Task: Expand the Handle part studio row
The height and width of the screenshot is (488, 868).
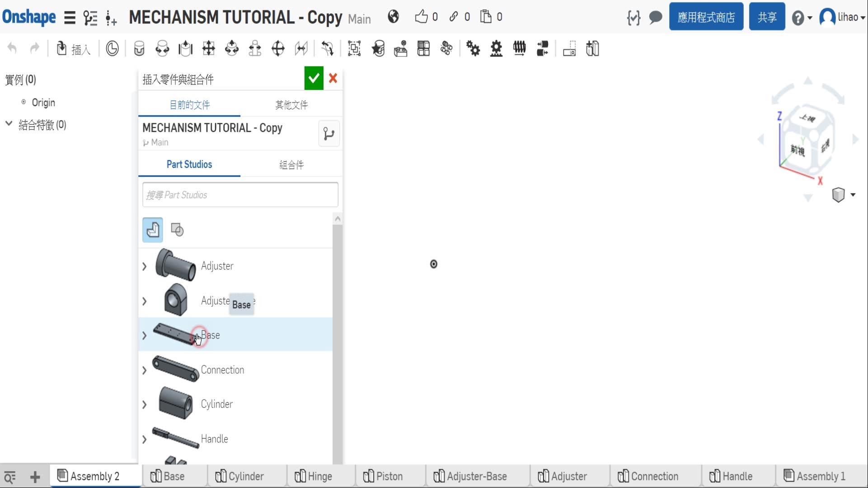Action: click(145, 439)
